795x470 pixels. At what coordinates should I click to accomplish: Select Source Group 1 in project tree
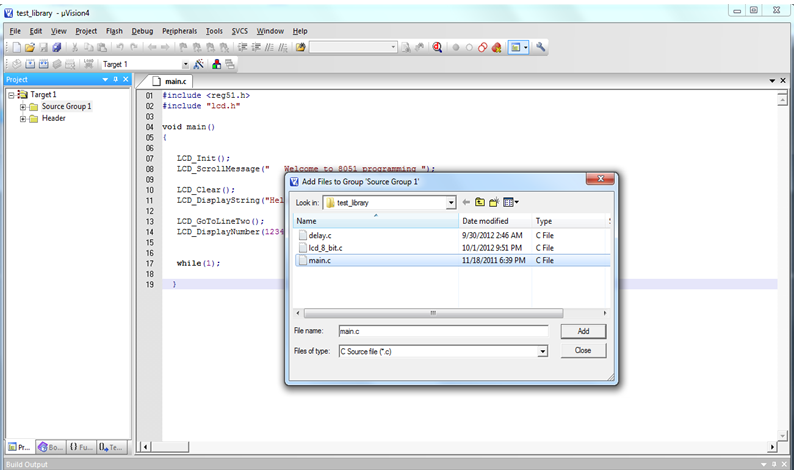(x=66, y=106)
